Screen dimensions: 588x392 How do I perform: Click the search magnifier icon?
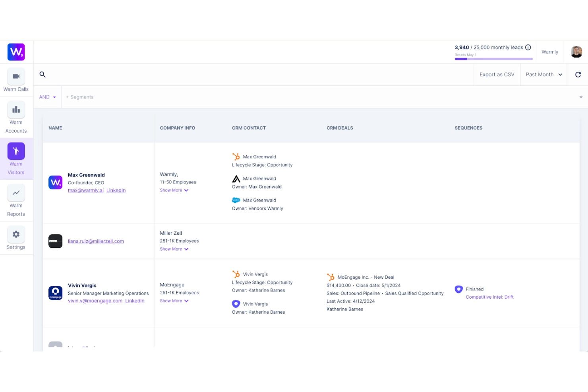(43, 74)
